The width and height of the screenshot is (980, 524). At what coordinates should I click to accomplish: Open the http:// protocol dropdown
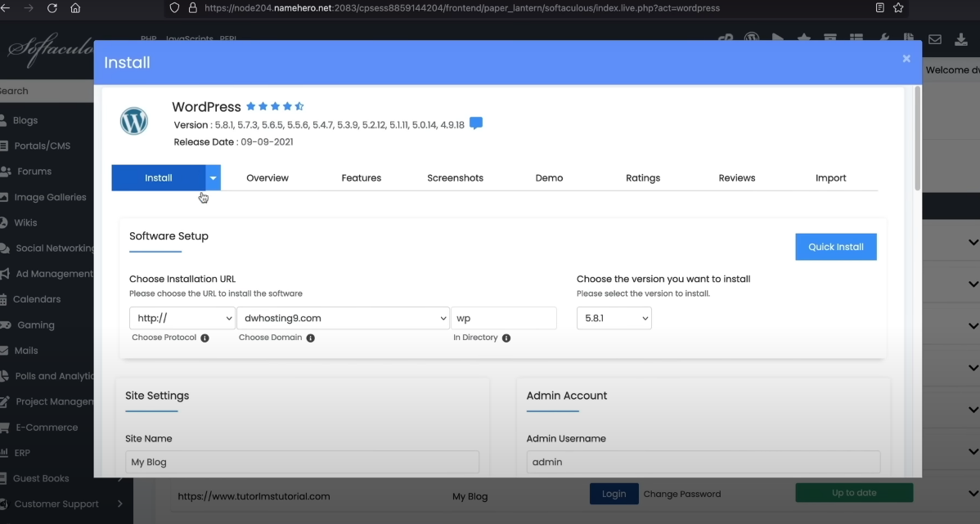[182, 318]
